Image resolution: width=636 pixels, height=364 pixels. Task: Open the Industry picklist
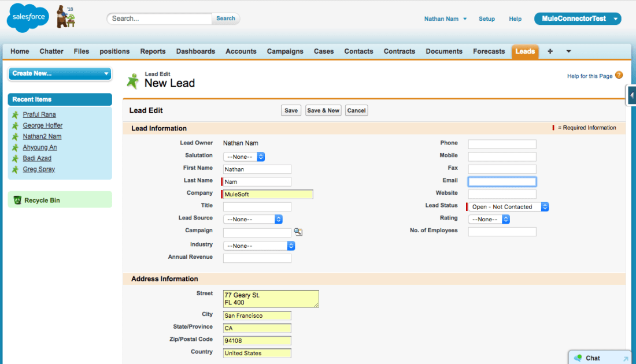[258, 245]
